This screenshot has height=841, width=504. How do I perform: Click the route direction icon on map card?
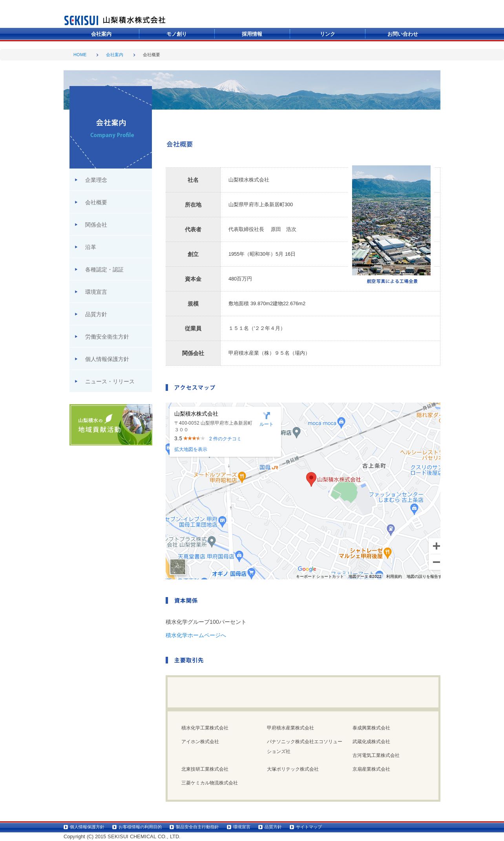(x=267, y=416)
